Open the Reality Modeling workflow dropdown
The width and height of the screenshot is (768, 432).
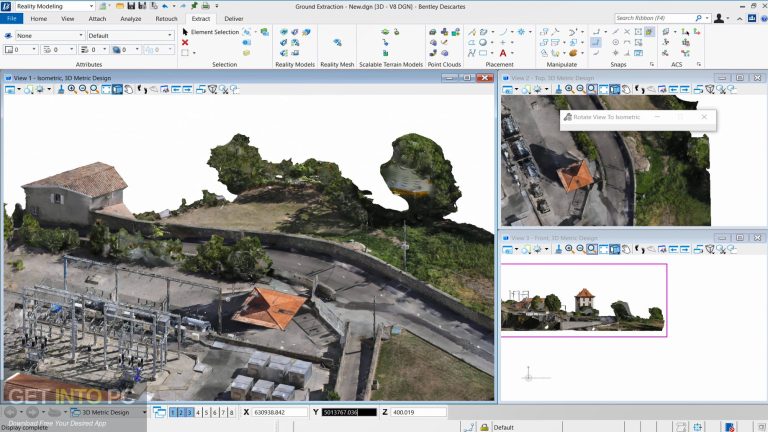click(x=55, y=6)
